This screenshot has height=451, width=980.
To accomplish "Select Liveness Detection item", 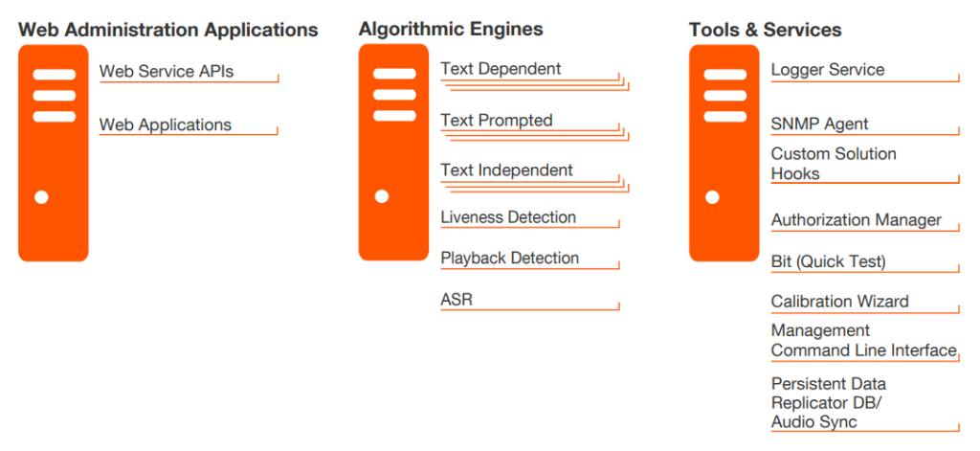I will coord(508,217).
